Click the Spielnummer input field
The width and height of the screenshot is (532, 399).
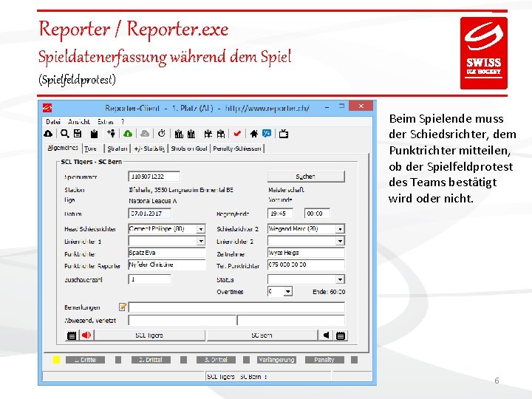[x=154, y=177]
